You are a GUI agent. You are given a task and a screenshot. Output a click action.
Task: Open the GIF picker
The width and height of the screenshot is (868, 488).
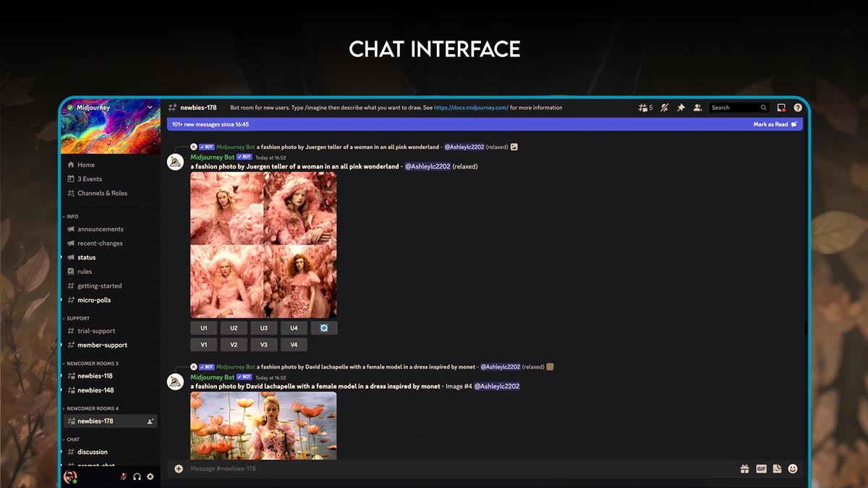(761, 468)
